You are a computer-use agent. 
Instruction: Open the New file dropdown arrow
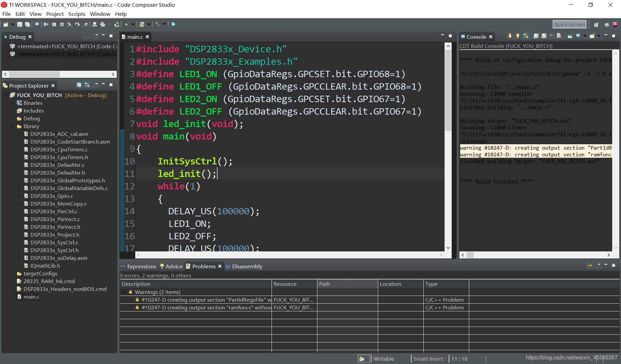click(12, 24)
